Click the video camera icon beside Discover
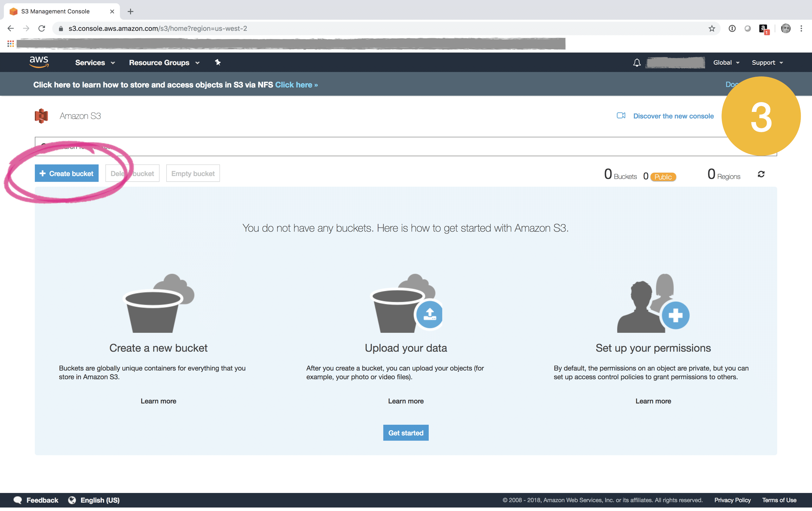Viewport: 812px width, 511px height. coord(621,115)
